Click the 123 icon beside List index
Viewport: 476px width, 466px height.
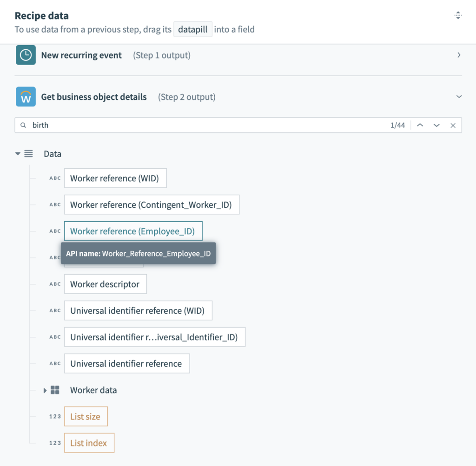coord(54,443)
